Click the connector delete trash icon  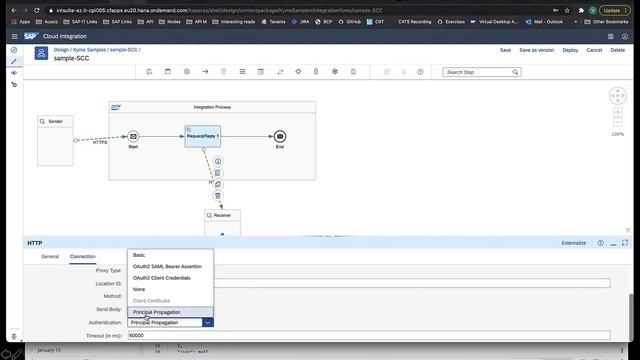(x=218, y=196)
